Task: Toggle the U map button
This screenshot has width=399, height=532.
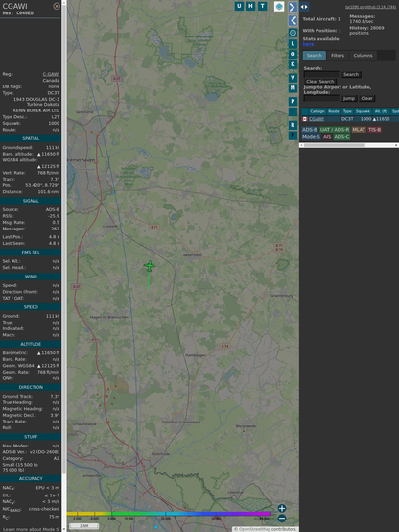Action: [x=240, y=6]
